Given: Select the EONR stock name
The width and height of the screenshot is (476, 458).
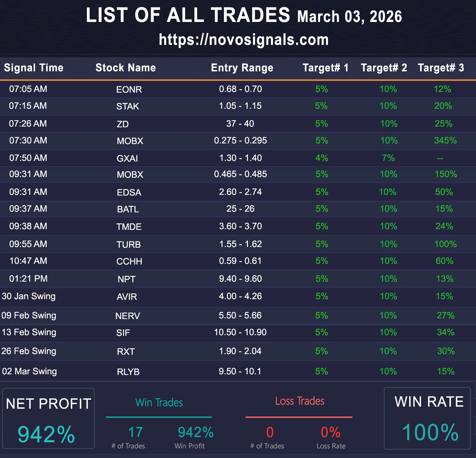Looking at the screenshot, I should 129,90.
